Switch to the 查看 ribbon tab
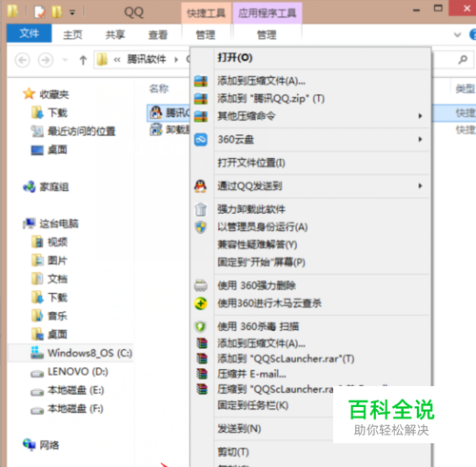476x467 pixels. pyautogui.click(x=158, y=34)
